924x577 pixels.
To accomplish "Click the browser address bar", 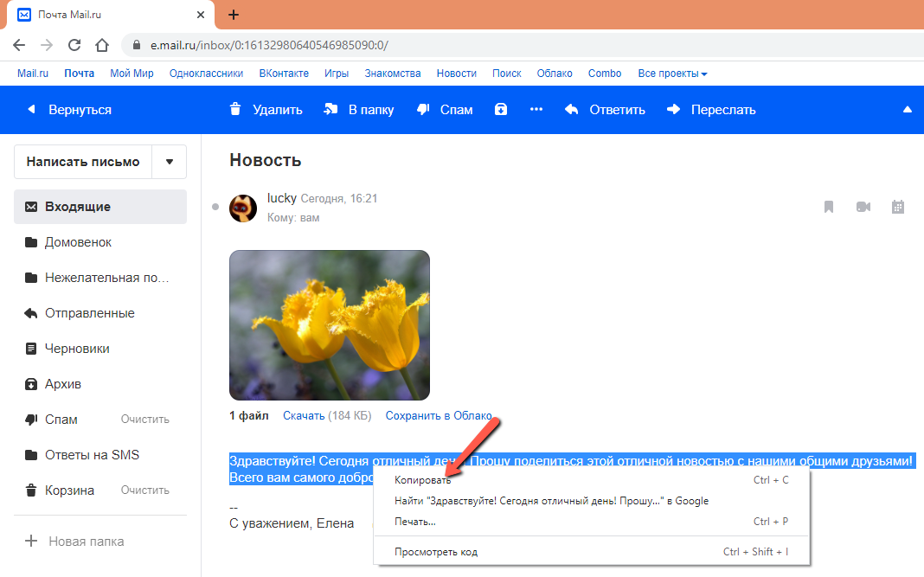I will [x=519, y=45].
